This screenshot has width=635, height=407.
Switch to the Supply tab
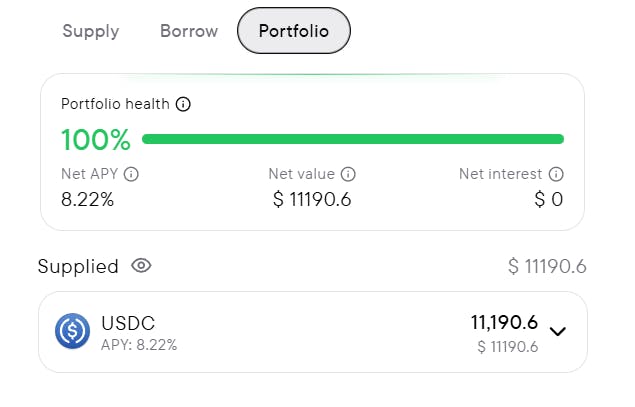91,31
